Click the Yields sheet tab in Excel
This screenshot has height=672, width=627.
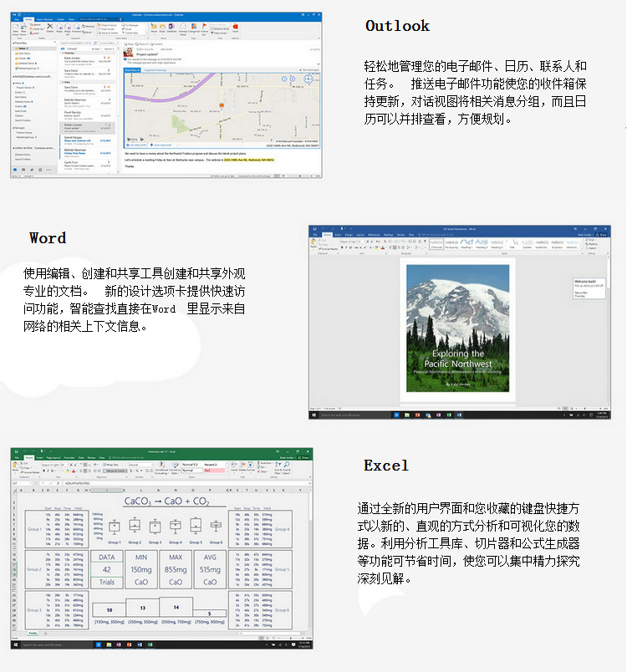click(x=33, y=634)
